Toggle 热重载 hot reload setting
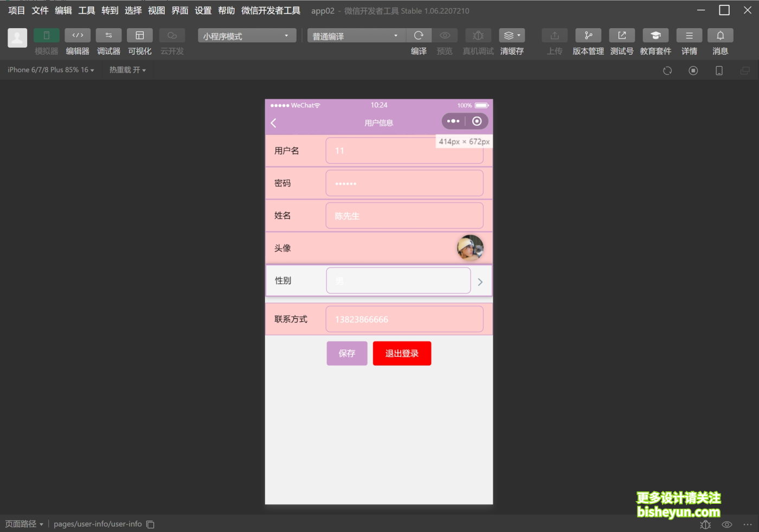 (127, 69)
